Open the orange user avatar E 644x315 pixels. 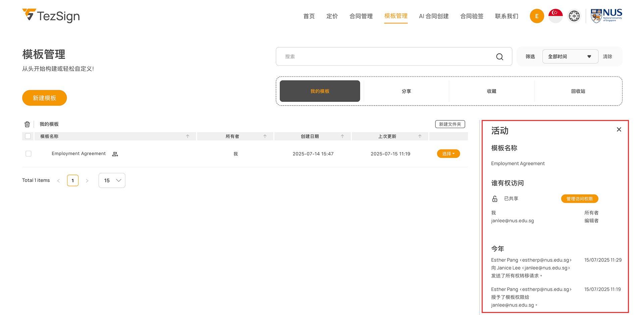[x=537, y=16]
